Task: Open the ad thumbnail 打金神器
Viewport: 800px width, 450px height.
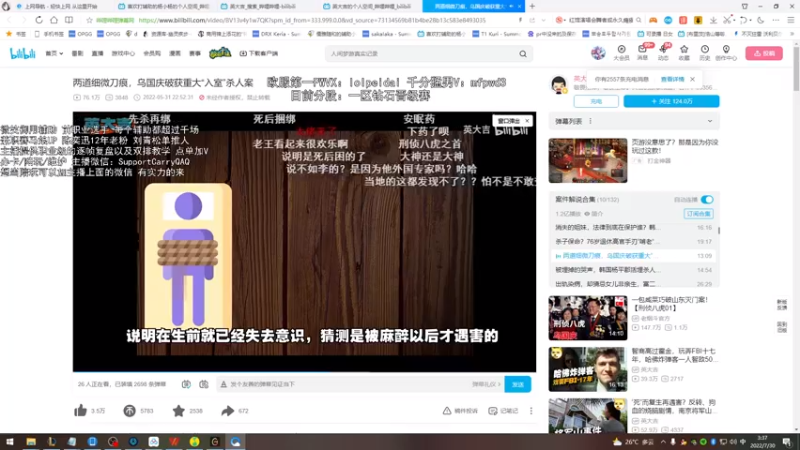Action: coord(588,160)
